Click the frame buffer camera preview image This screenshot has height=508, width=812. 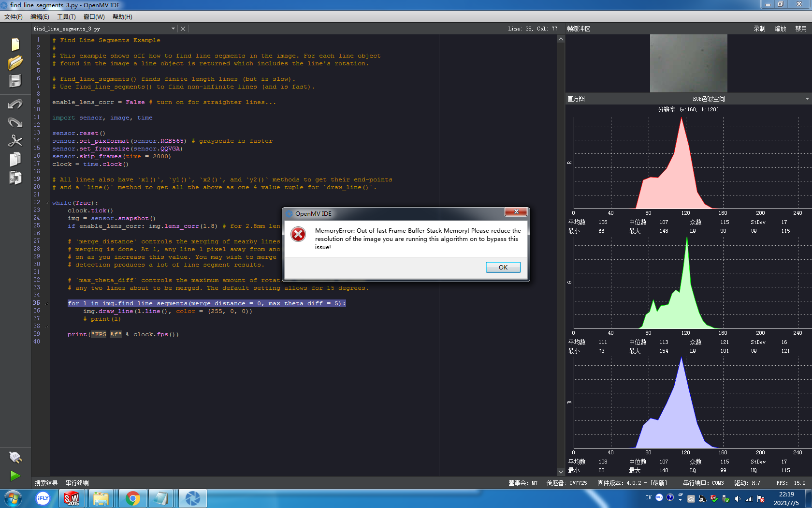coord(688,63)
